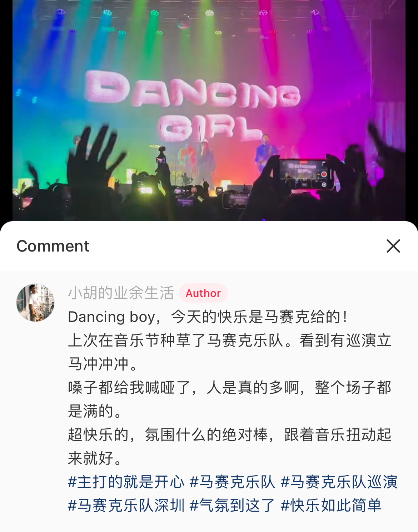Viewport: 418px width, 532px height.
Task: Open hashtag #快乐如此简单
Action: point(331,505)
